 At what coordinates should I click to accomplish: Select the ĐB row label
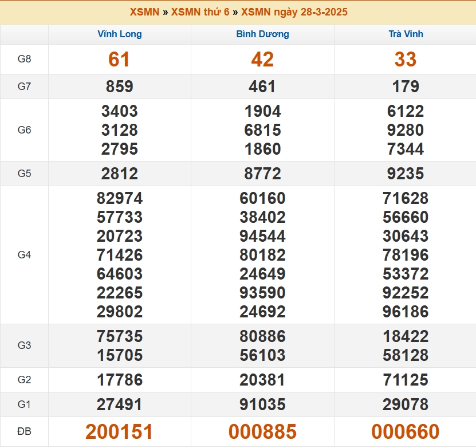[24, 431]
